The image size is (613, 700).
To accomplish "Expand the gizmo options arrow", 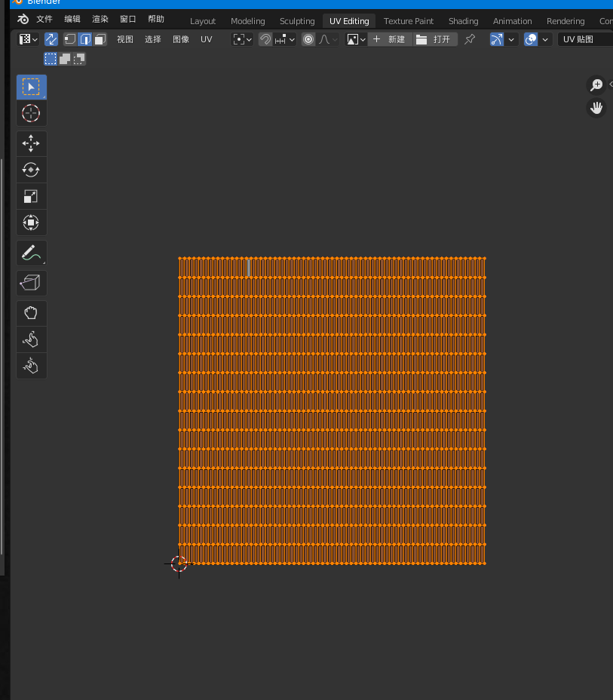I will (511, 39).
